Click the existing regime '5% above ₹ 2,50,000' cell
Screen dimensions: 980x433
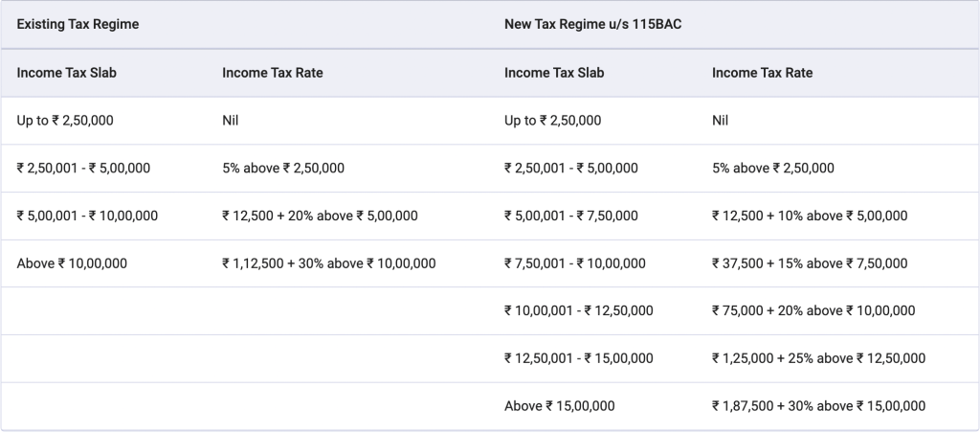(x=283, y=169)
